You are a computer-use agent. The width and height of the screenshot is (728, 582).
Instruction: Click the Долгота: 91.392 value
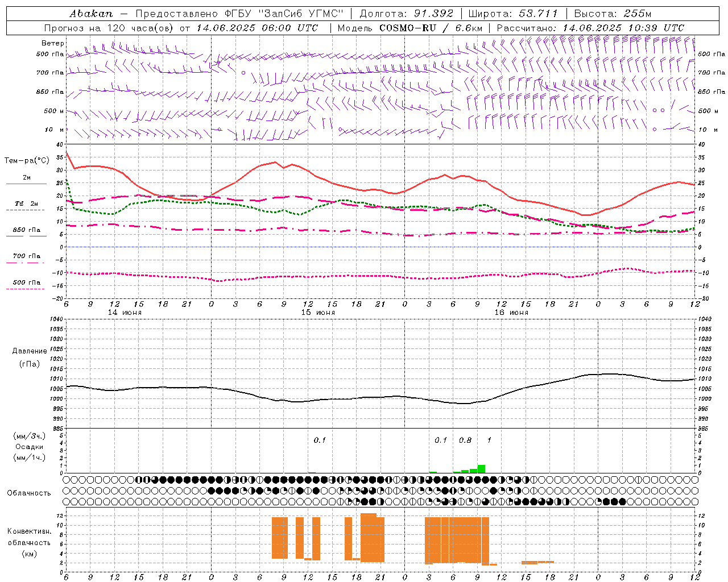407,14
